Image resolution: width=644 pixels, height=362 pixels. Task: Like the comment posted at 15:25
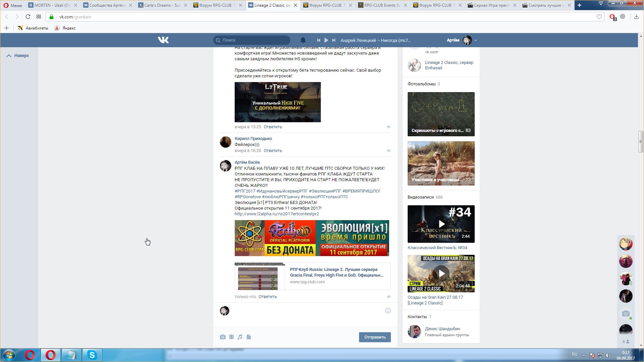tap(389, 127)
